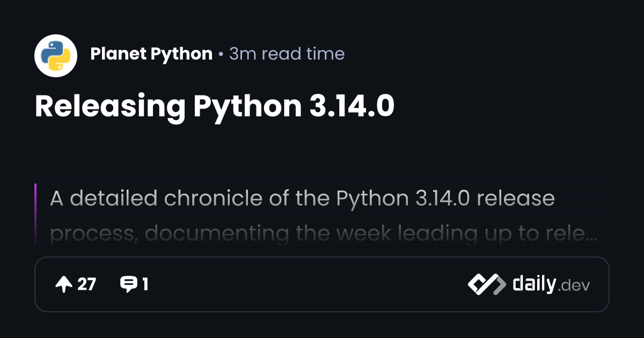
Task: Click the daily.dev logo mark
Action: coord(486,284)
